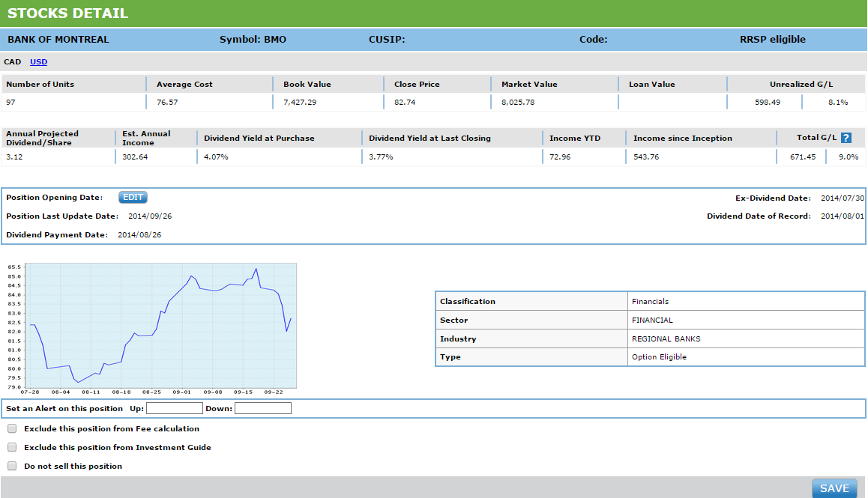The height and width of the screenshot is (498, 868).
Task: Click the Classification row value Financials
Action: (x=650, y=302)
